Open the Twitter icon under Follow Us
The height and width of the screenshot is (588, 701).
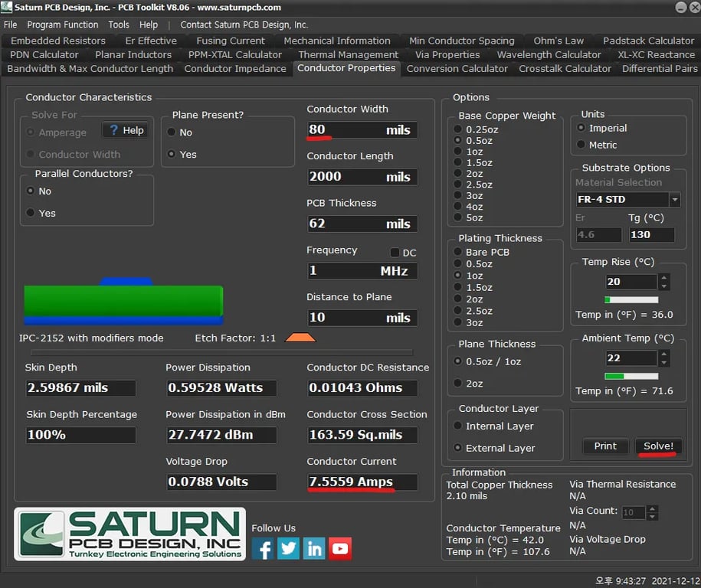(x=289, y=548)
